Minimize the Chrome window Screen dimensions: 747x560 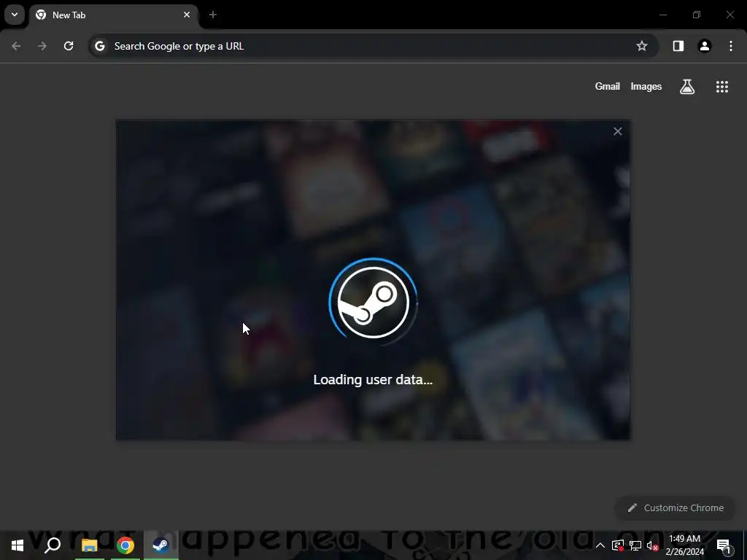click(x=662, y=15)
